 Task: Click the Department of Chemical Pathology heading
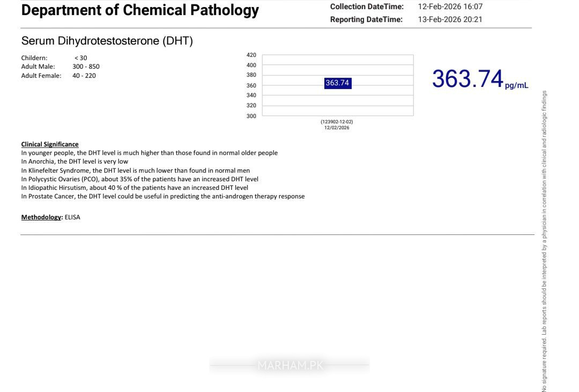[x=140, y=10]
